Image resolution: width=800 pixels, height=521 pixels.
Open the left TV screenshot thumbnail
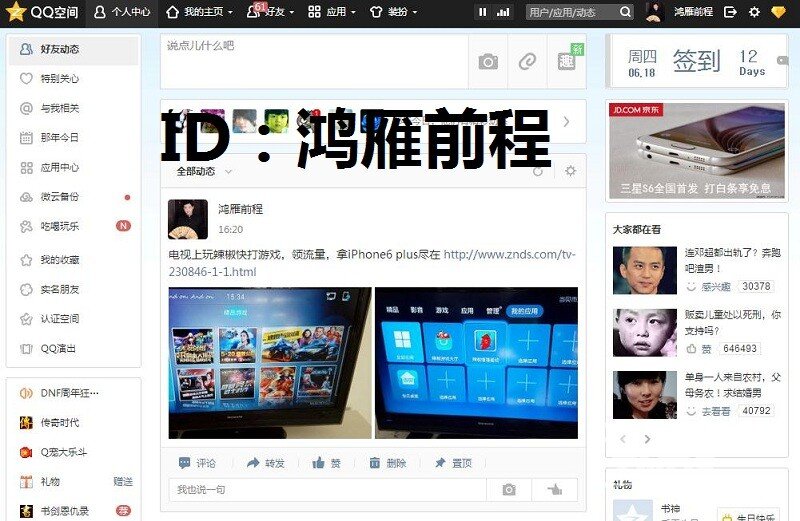(270, 362)
